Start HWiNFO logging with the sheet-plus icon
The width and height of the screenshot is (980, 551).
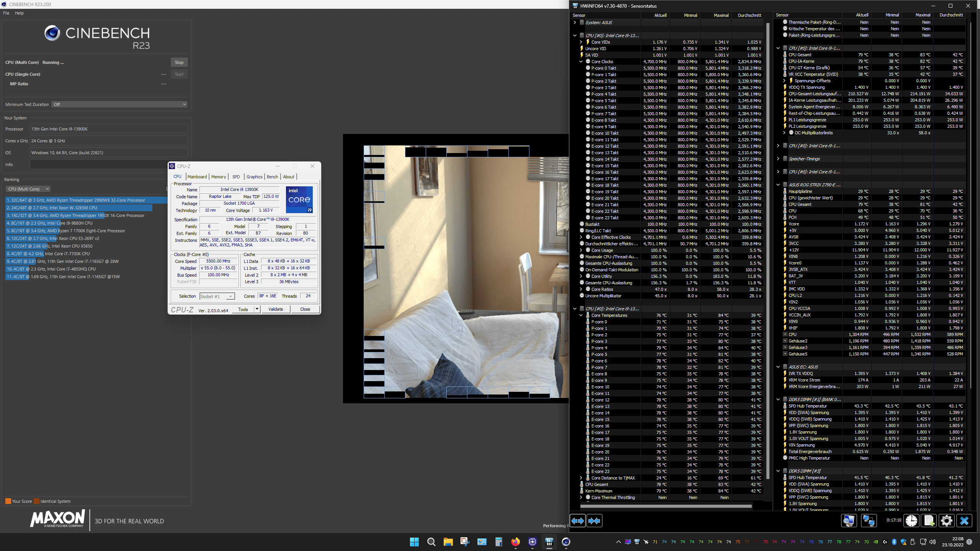click(x=929, y=521)
